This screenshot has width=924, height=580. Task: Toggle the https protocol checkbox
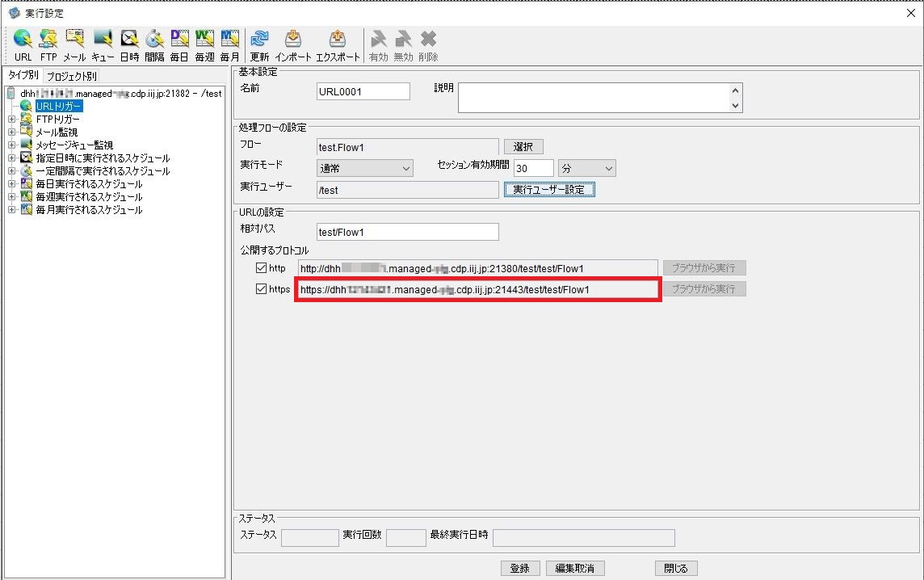coord(261,289)
